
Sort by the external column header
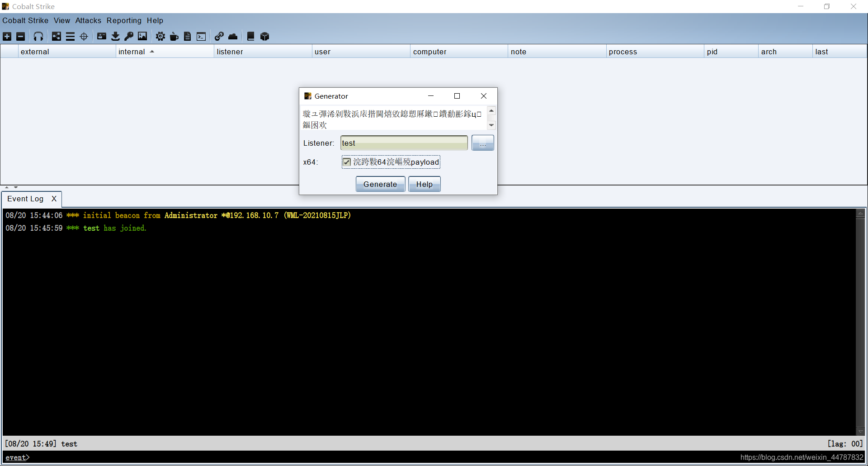pos(66,52)
